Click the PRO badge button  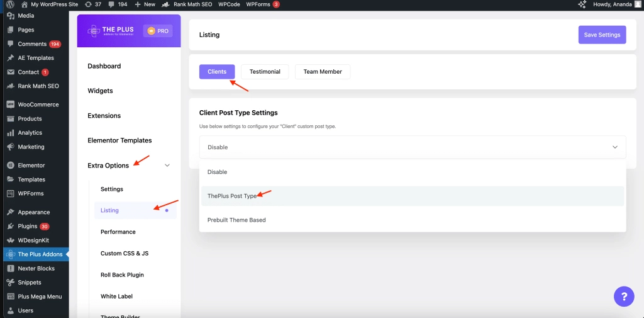click(158, 31)
